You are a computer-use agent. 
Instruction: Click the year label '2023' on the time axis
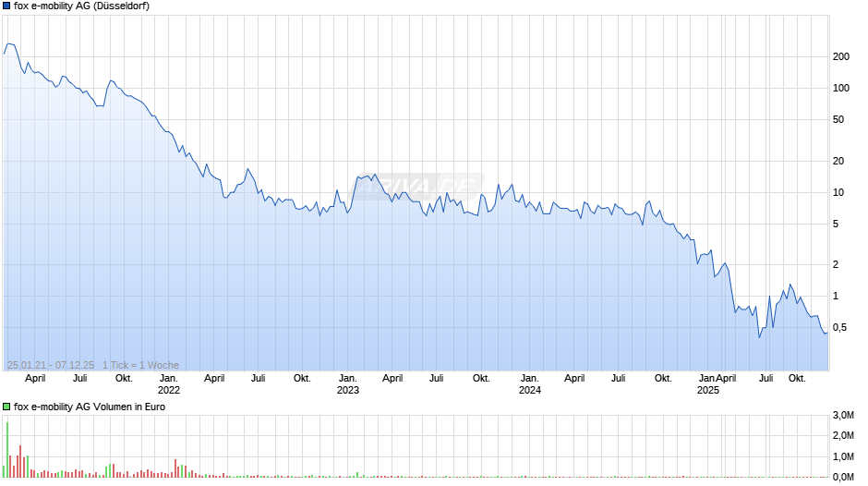point(347,390)
